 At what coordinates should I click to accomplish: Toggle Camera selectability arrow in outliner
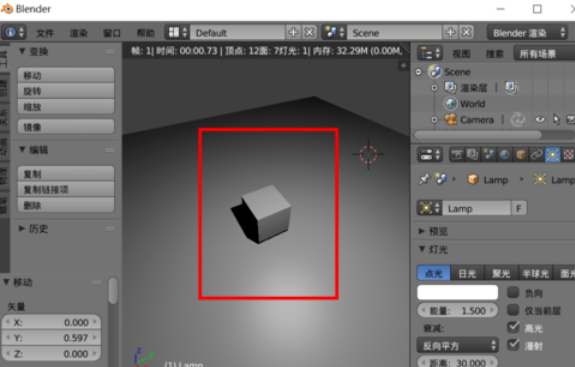[x=556, y=120]
